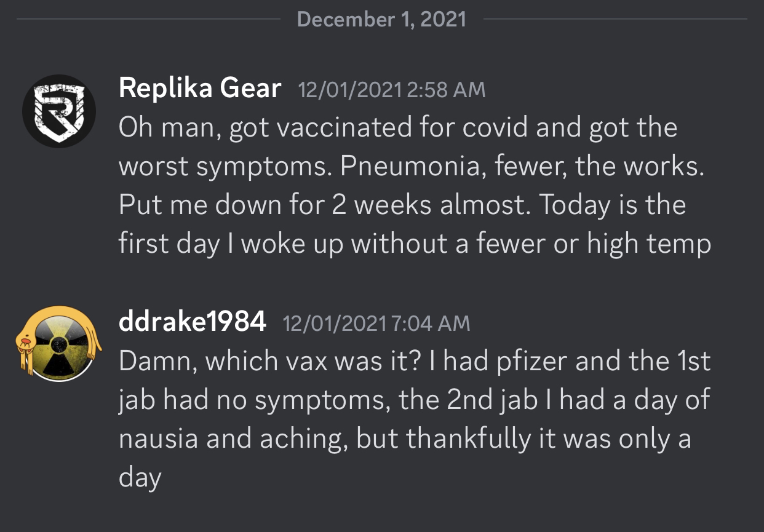The height and width of the screenshot is (532, 764).
Task: Click the word "thankfully" in ddrake1984's message
Action: pyautogui.click(x=468, y=439)
